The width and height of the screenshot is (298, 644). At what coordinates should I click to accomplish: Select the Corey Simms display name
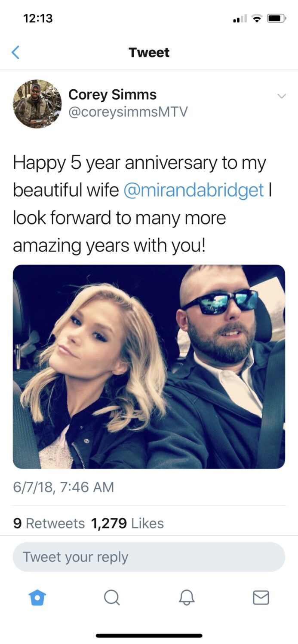pos(113,94)
